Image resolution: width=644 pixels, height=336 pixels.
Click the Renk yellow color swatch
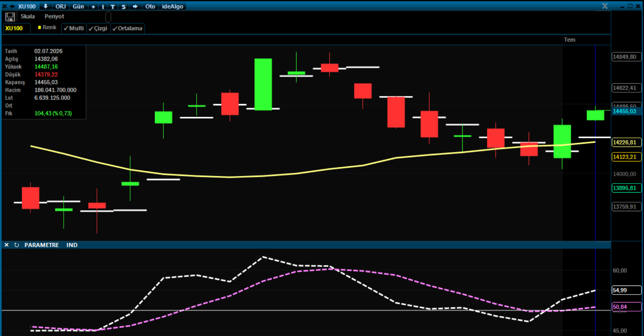point(39,27)
